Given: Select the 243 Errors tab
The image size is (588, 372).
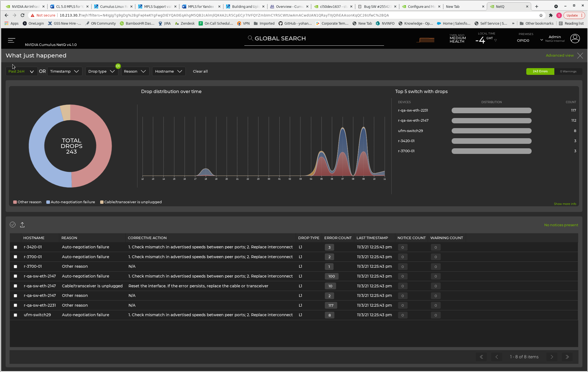Looking at the screenshot, I should tap(540, 71).
